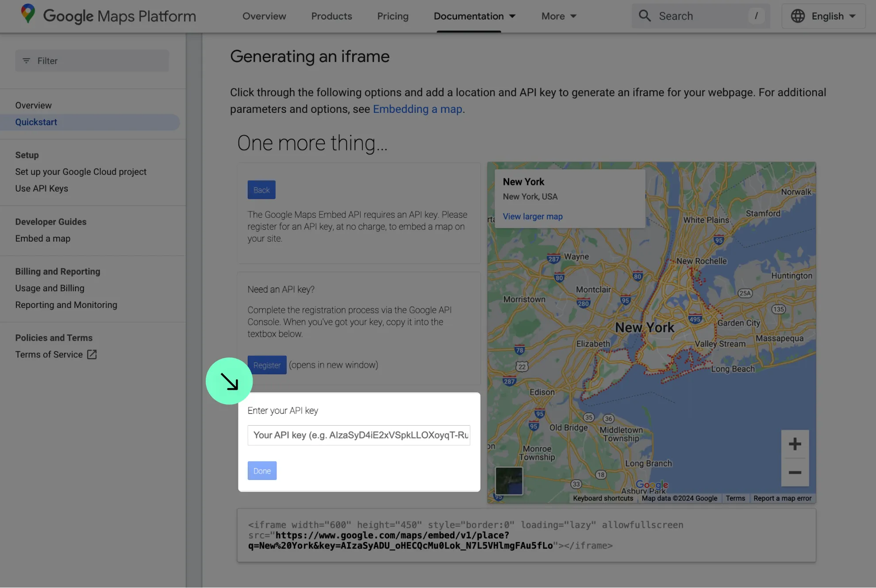Click the Embedding a map link

point(417,109)
